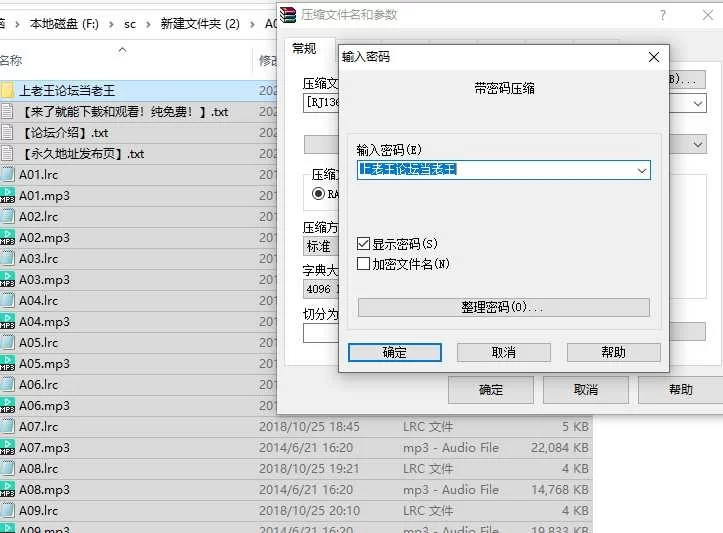Click 帮助 in the 输入密码 dialog
The image size is (723, 533).
pos(613,352)
